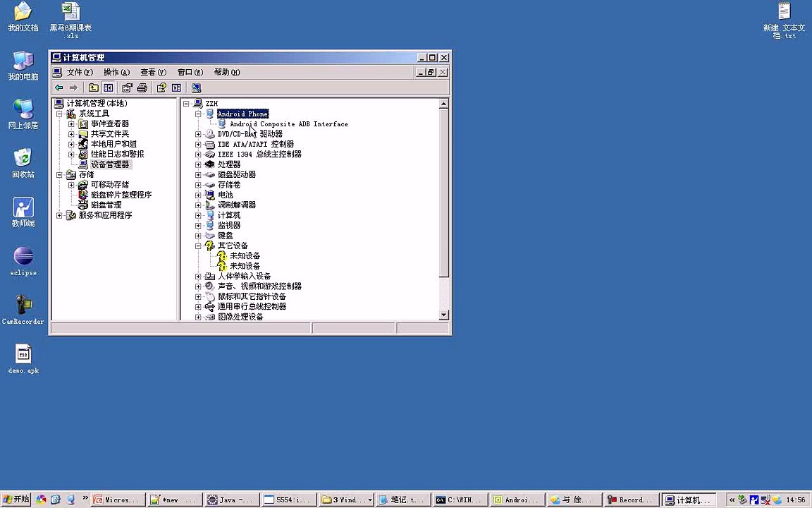Collapse the 其它设备 device category
Screen dimensions: 812x508
tap(198, 246)
